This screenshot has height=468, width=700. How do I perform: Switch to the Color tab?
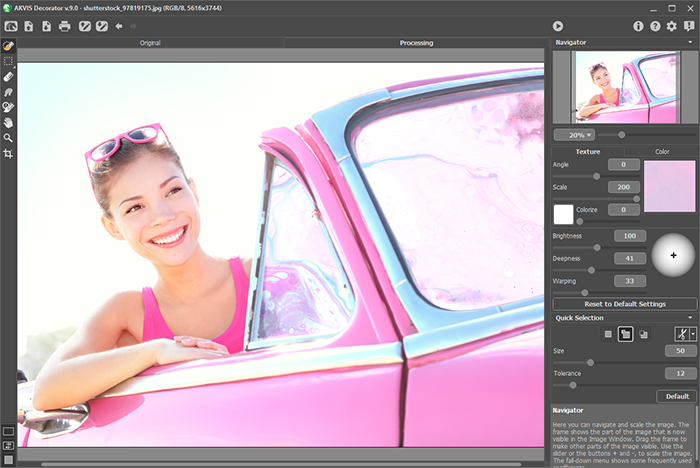(x=661, y=151)
